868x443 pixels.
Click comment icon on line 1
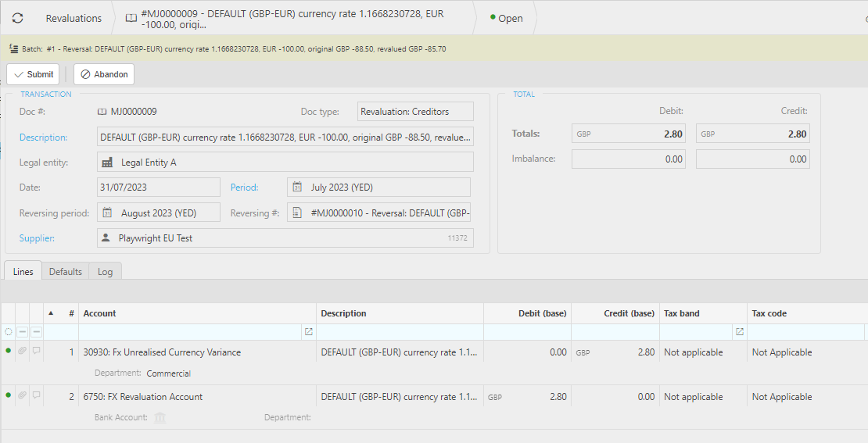(36, 351)
